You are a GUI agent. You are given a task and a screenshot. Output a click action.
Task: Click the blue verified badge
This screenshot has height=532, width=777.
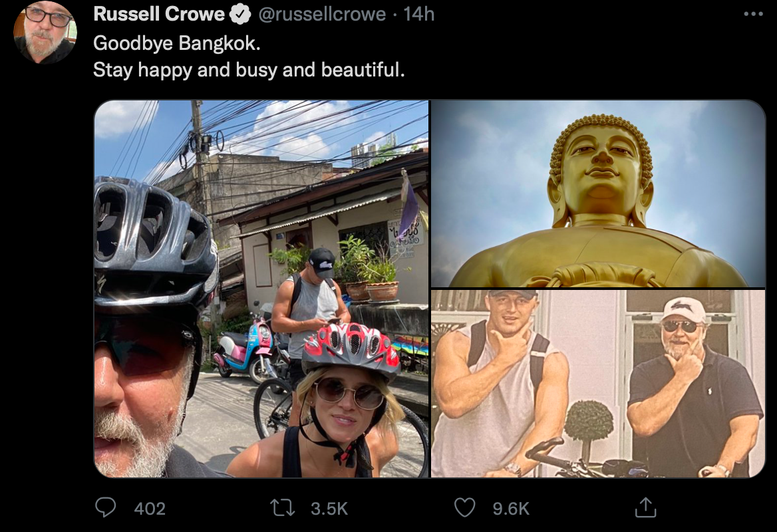[x=239, y=14]
